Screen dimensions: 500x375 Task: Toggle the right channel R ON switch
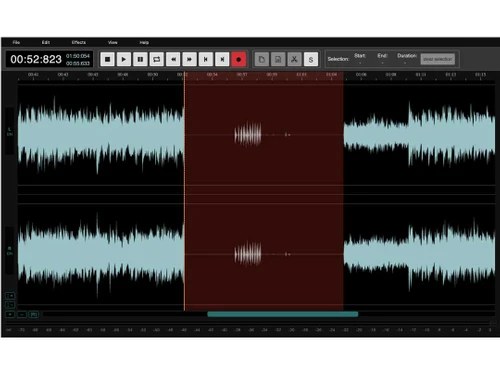(10, 251)
